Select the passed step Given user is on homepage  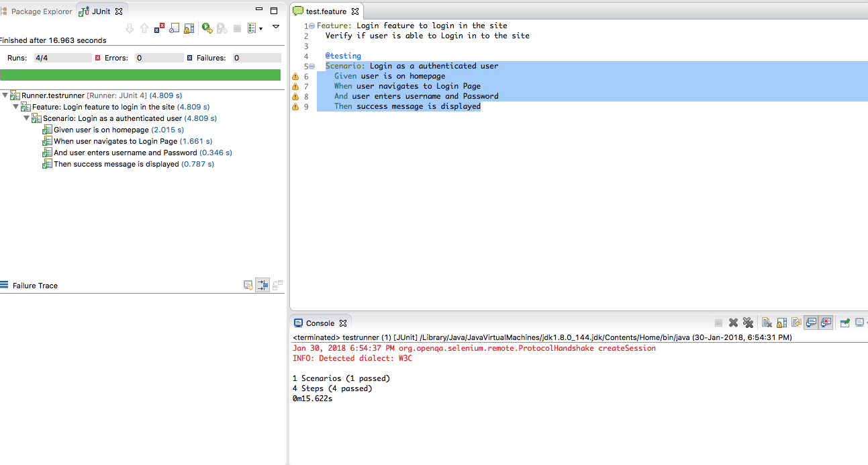click(x=104, y=130)
